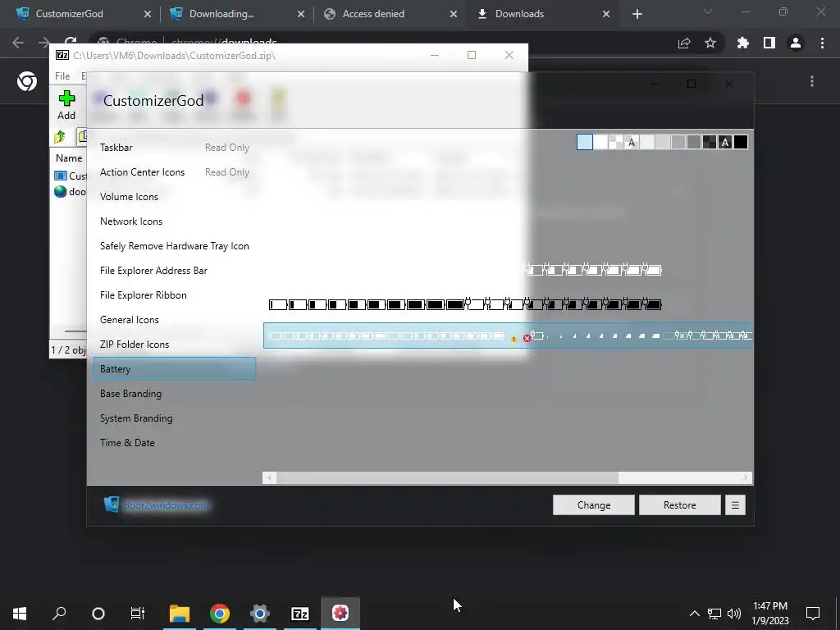
Task: Open Chrome tab search chevron
Action: 708,11
